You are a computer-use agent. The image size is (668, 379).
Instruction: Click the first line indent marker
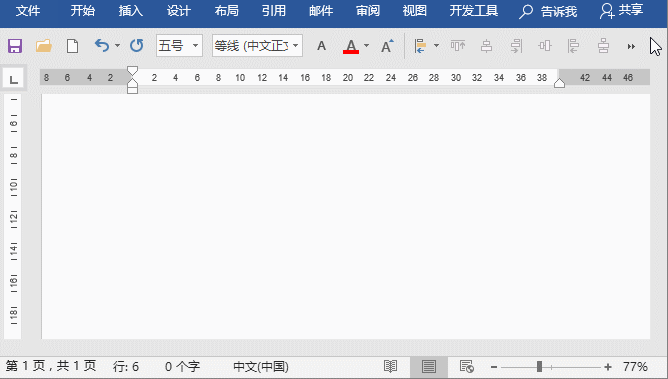[x=132, y=71]
